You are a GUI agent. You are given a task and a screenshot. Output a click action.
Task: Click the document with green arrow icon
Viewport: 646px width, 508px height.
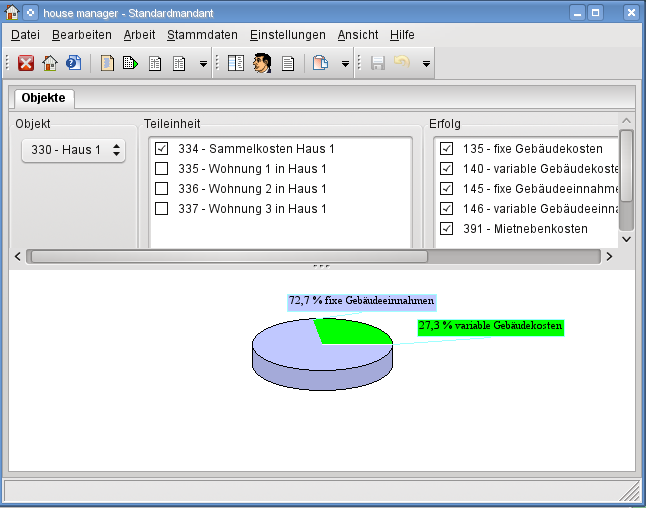130,63
